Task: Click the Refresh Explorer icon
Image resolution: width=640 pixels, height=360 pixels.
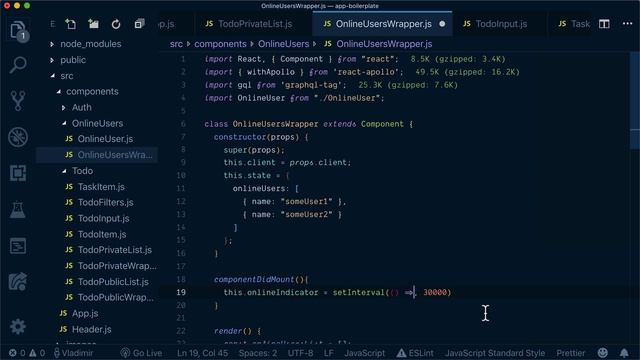Action: point(116,24)
